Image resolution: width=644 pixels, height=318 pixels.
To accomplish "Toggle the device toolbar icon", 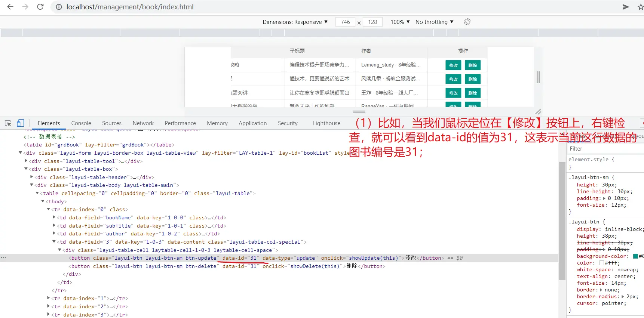I will [x=21, y=123].
